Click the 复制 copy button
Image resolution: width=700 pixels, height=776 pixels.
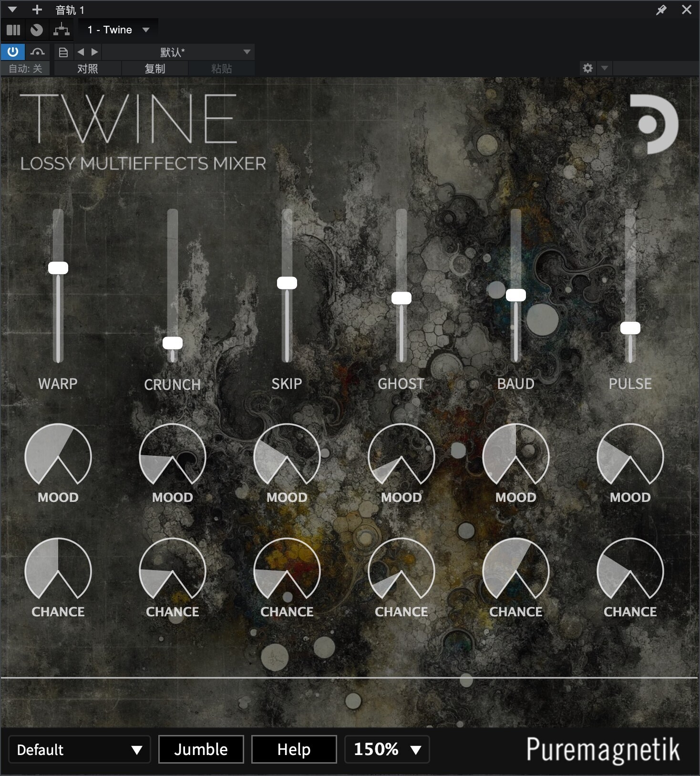coord(155,69)
